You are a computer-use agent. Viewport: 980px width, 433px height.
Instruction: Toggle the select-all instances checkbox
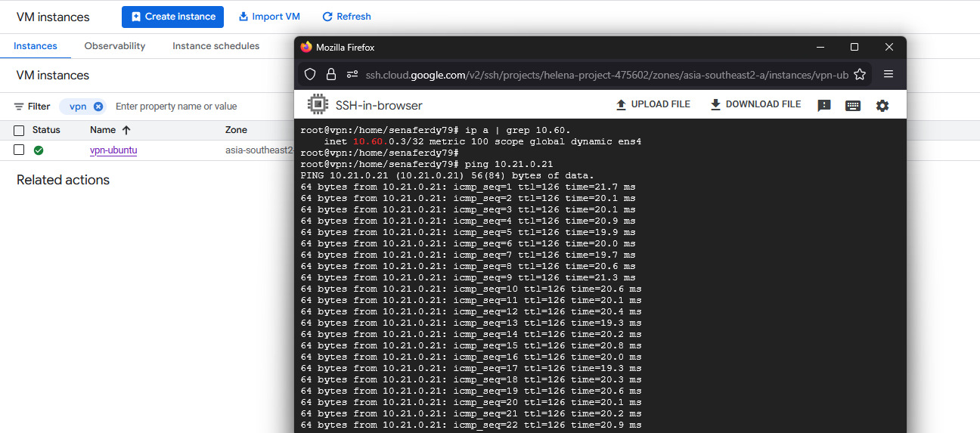[19, 130]
